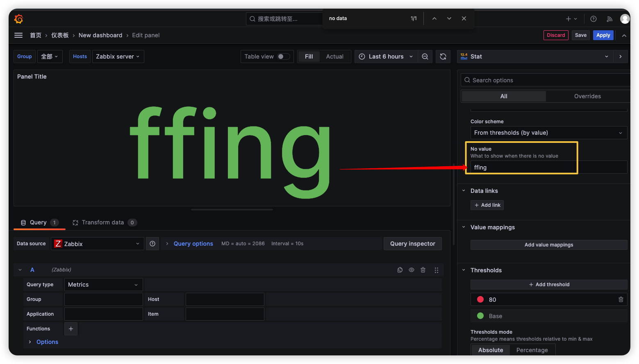Delete query A with trash icon

pyautogui.click(x=423, y=270)
